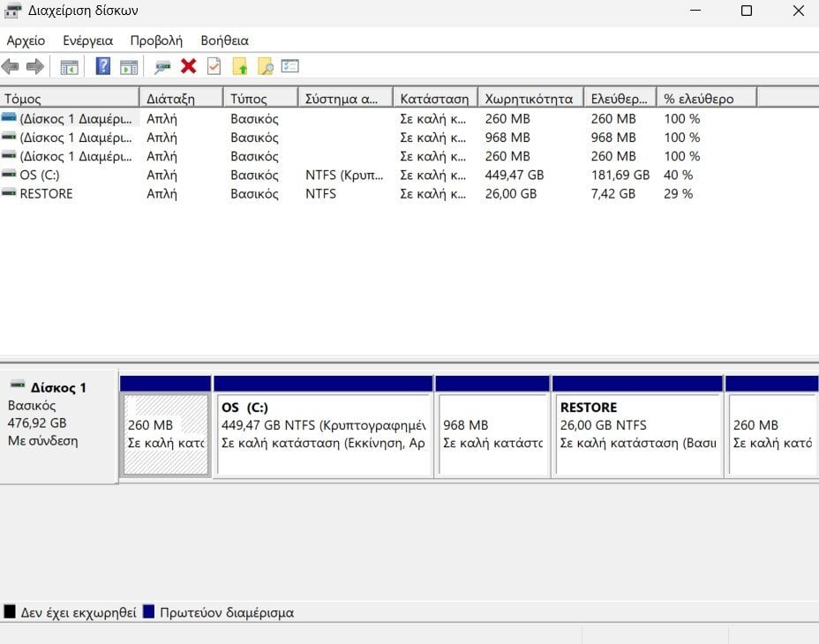
Task: Click the Disk Management title bar app icon
Action: pyautogui.click(x=12, y=11)
